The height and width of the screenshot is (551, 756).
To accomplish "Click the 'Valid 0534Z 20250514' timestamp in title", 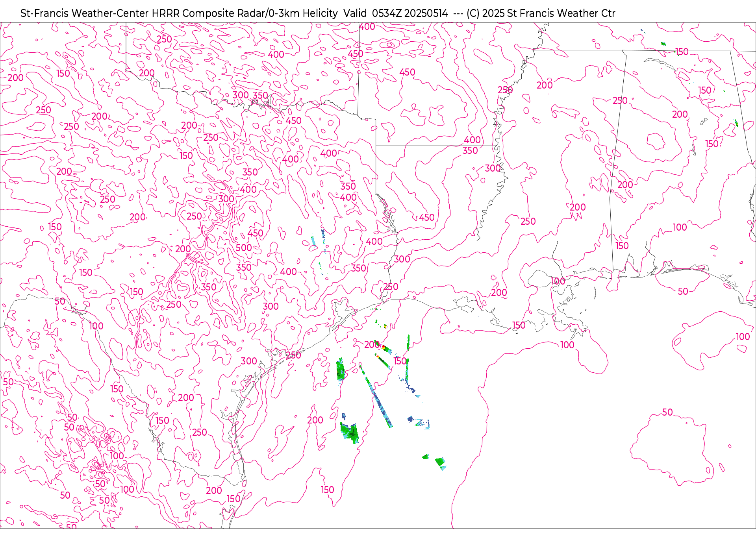I will [x=395, y=13].
